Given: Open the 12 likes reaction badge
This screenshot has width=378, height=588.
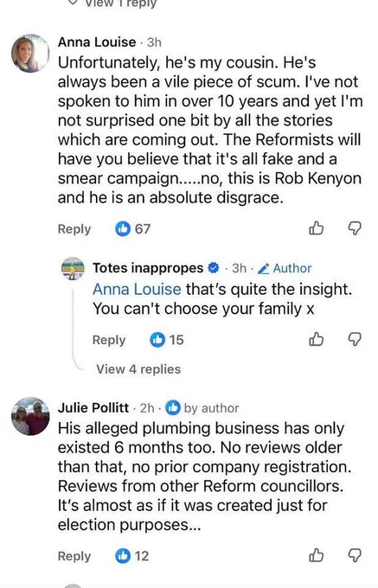Looking at the screenshot, I should click(131, 556).
